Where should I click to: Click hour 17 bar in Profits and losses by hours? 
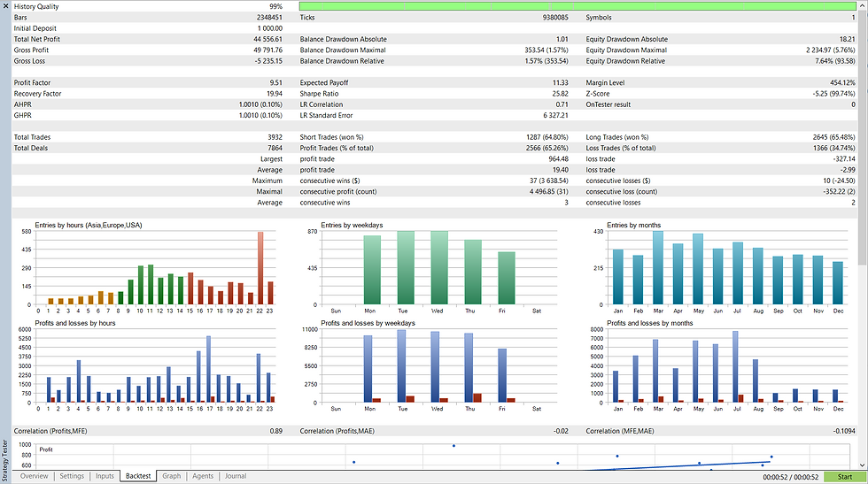[x=209, y=369]
